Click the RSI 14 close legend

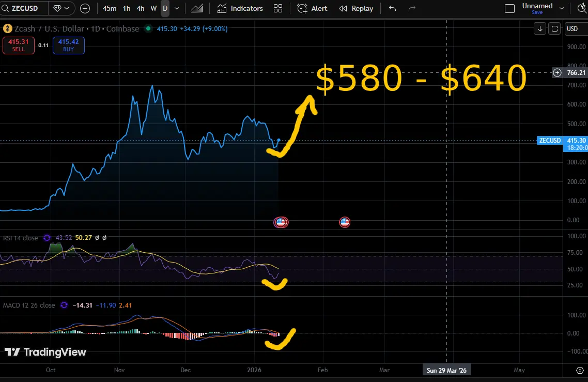[20, 238]
